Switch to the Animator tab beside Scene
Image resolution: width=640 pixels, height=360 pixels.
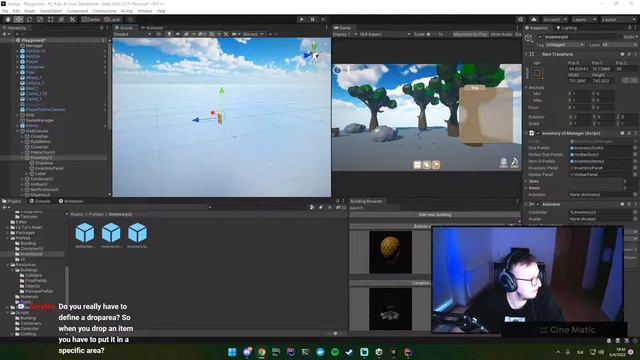[x=152, y=28]
